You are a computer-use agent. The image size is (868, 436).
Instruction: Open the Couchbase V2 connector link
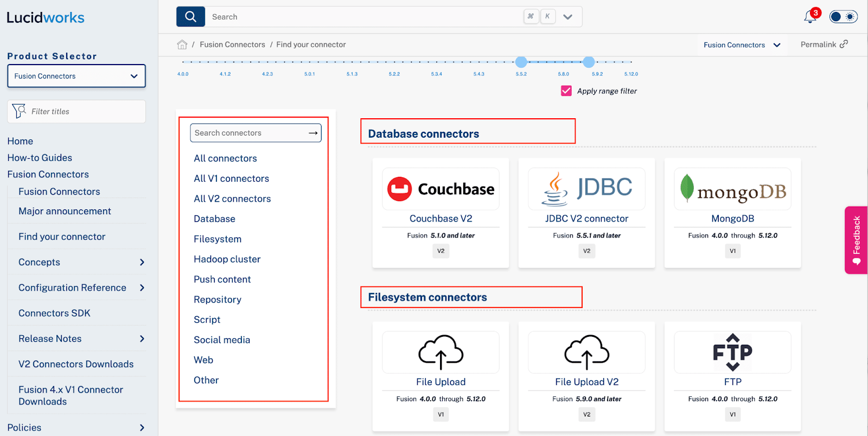[441, 219]
